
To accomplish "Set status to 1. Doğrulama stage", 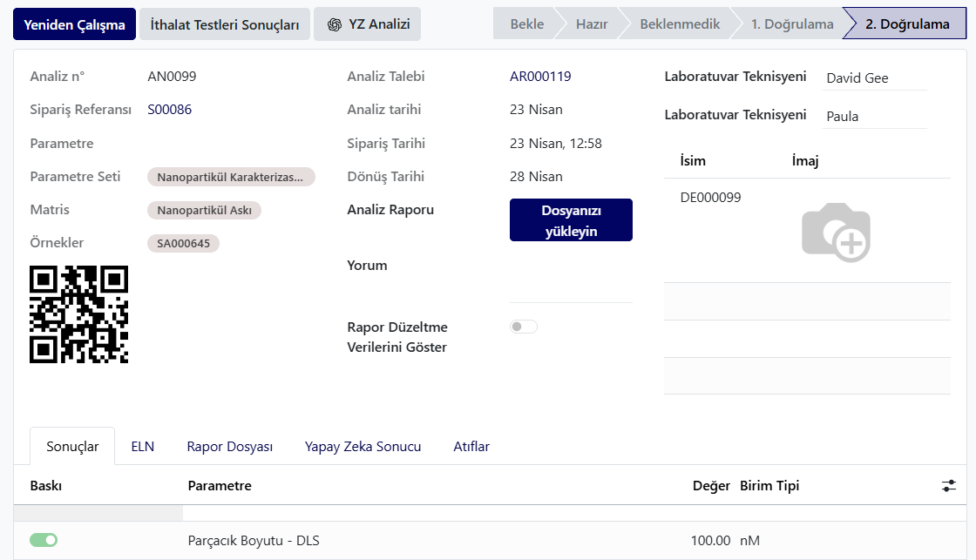I will (x=792, y=24).
